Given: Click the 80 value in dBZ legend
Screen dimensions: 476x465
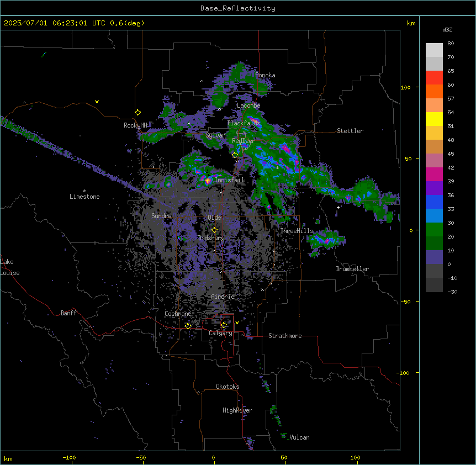Looking at the screenshot, I should [451, 44].
